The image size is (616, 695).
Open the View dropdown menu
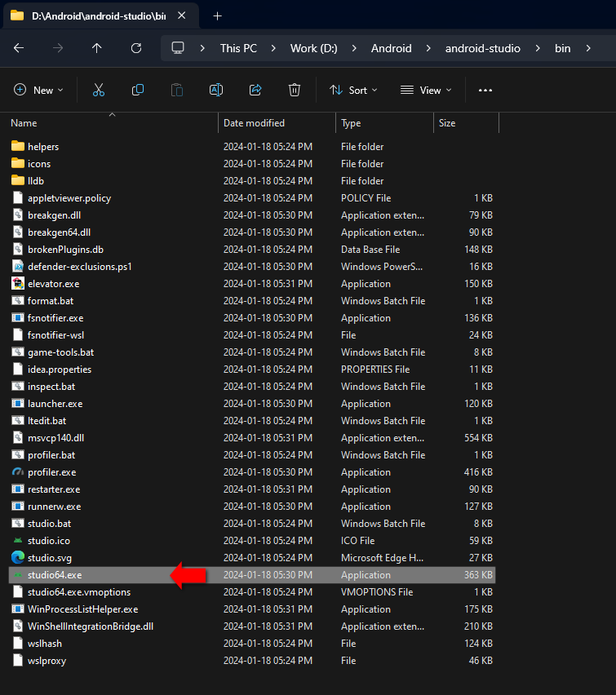coord(426,90)
